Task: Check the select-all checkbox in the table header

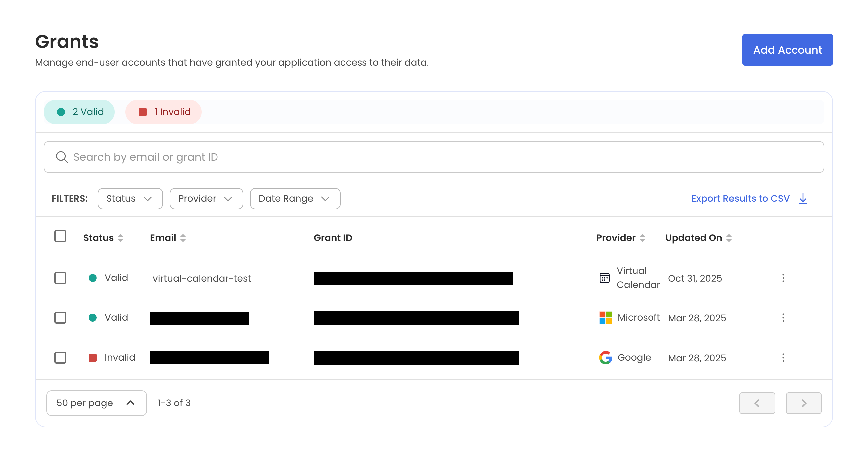Action: click(x=60, y=236)
